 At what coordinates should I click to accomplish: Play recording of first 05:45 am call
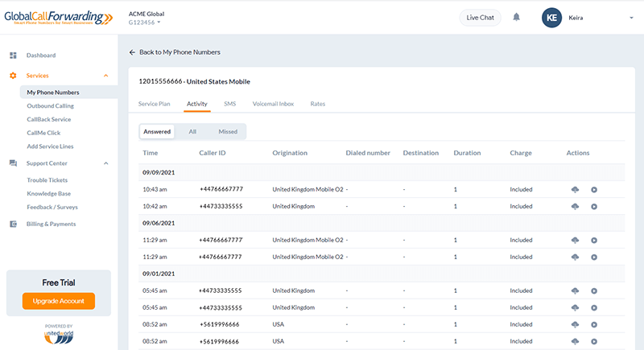594,291
